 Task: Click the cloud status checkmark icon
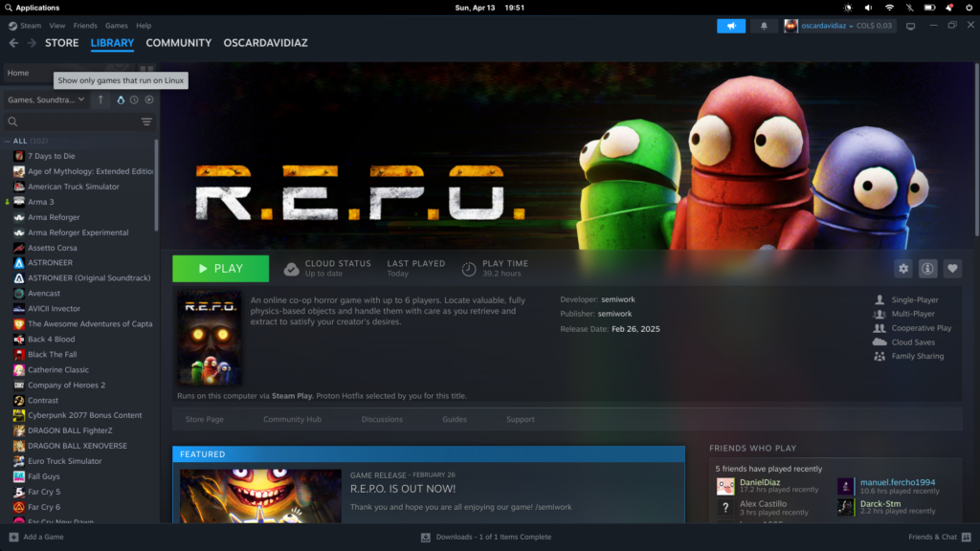(291, 269)
